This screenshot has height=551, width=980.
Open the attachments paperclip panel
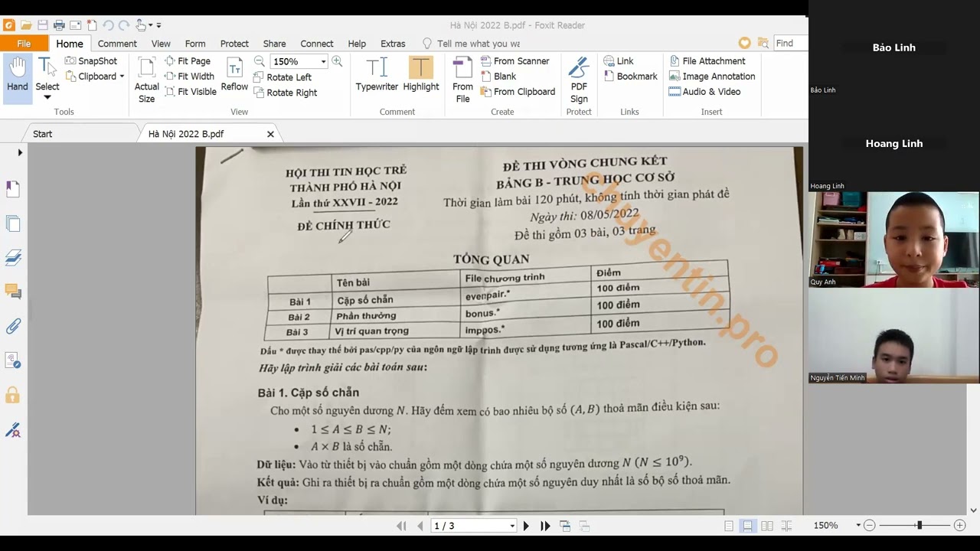[x=12, y=326]
